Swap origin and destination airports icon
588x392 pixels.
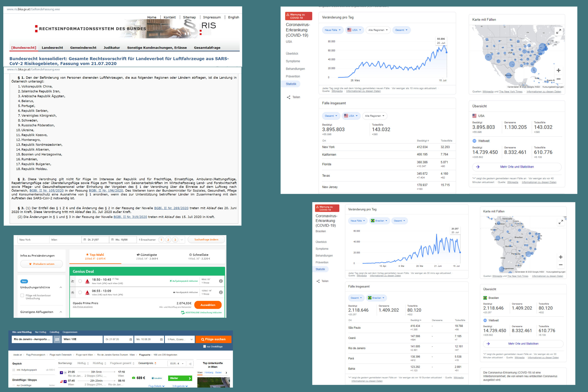tap(57, 339)
